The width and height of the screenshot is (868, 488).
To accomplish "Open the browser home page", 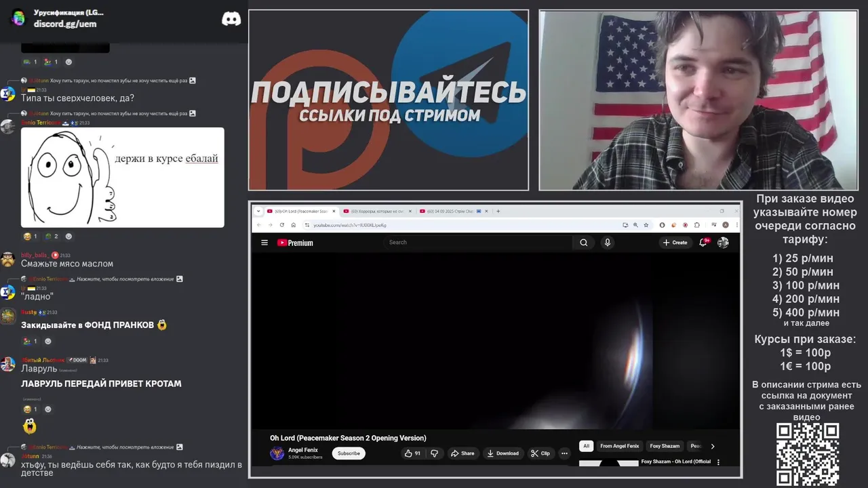I will (293, 225).
